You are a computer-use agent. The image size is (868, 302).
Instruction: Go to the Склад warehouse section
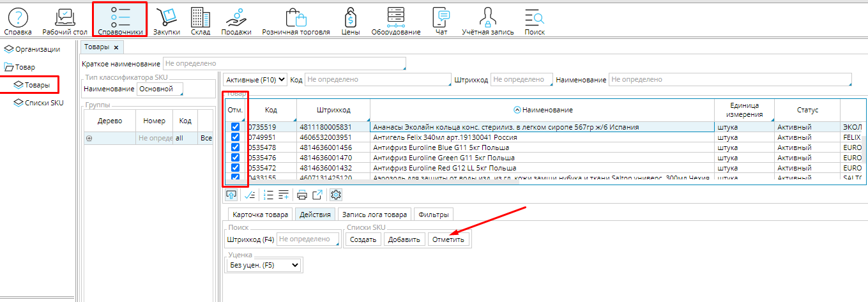pos(201,20)
